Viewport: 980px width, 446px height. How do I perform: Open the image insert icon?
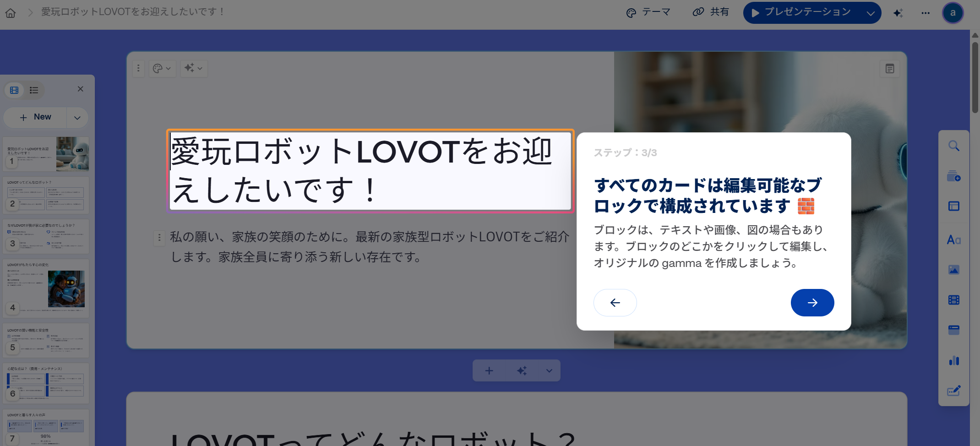pos(954,270)
